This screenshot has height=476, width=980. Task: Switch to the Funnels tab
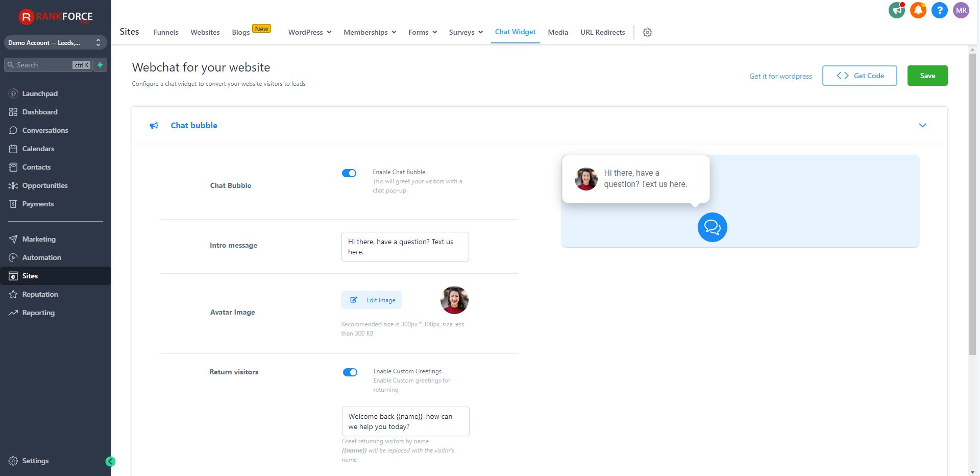[x=166, y=32]
